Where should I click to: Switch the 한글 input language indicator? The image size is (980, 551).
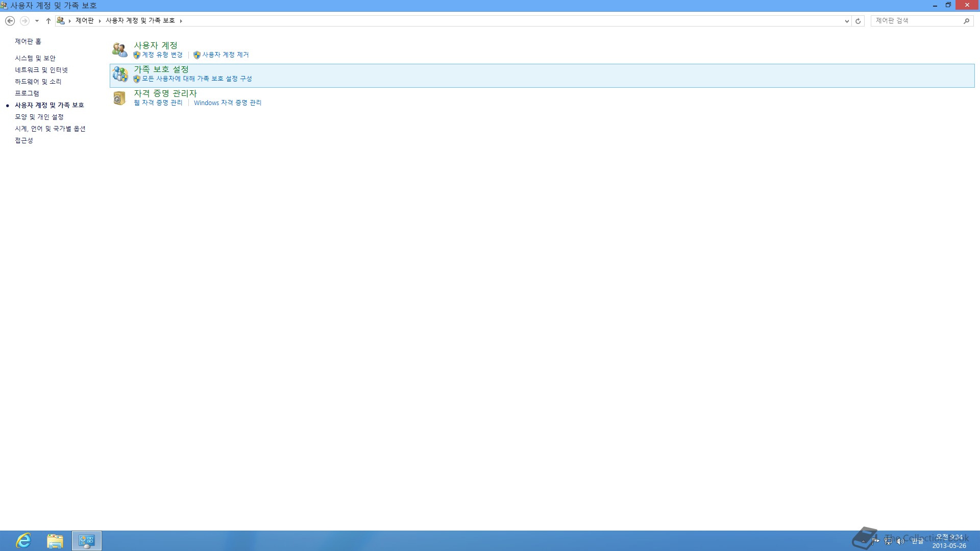(x=918, y=541)
